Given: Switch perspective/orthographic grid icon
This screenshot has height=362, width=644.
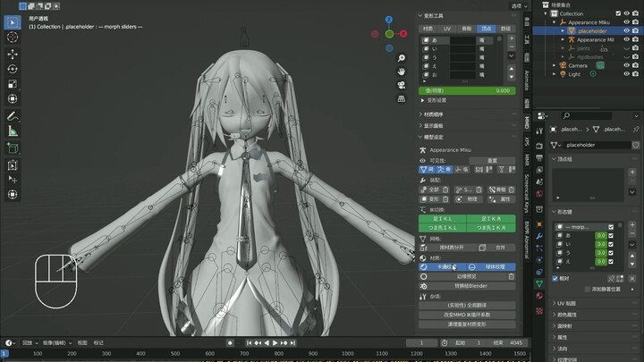Looking at the screenshot, I should pos(402,98).
